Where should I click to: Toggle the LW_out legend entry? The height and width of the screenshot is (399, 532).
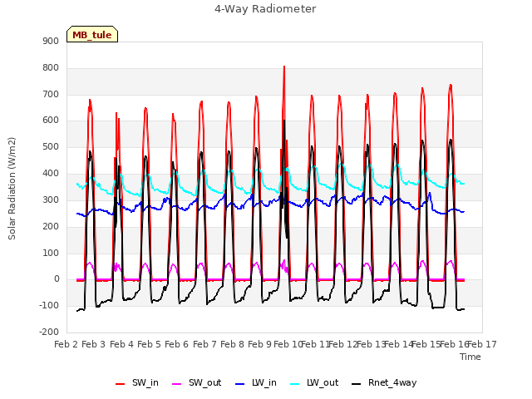click(x=314, y=382)
